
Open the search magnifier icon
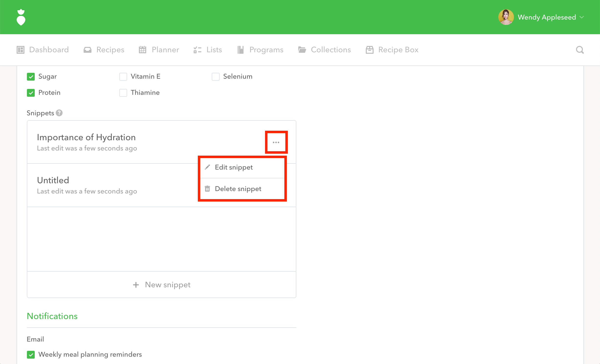click(580, 50)
